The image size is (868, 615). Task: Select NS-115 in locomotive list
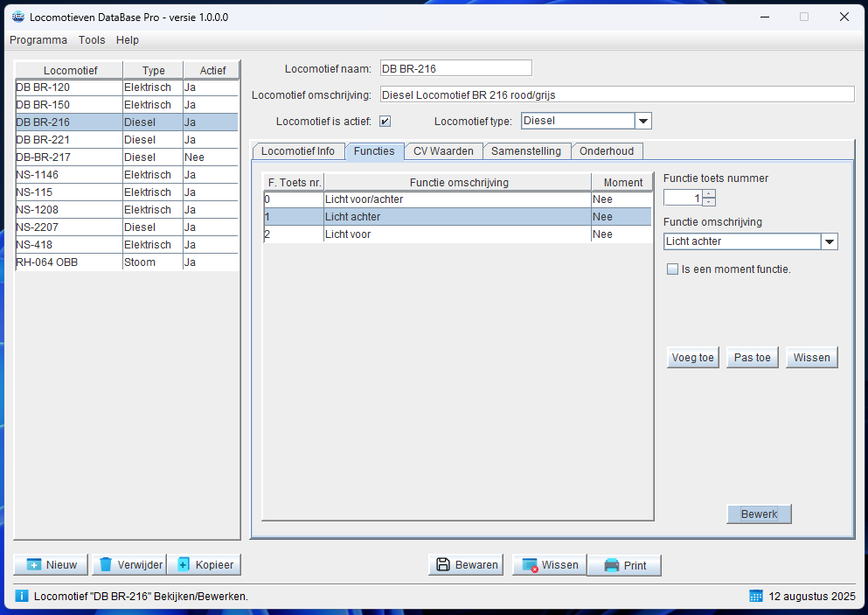click(127, 192)
